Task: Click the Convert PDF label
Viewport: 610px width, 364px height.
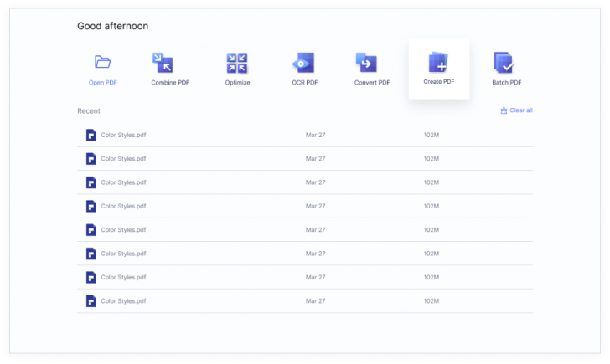Action: [x=372, y=82]
